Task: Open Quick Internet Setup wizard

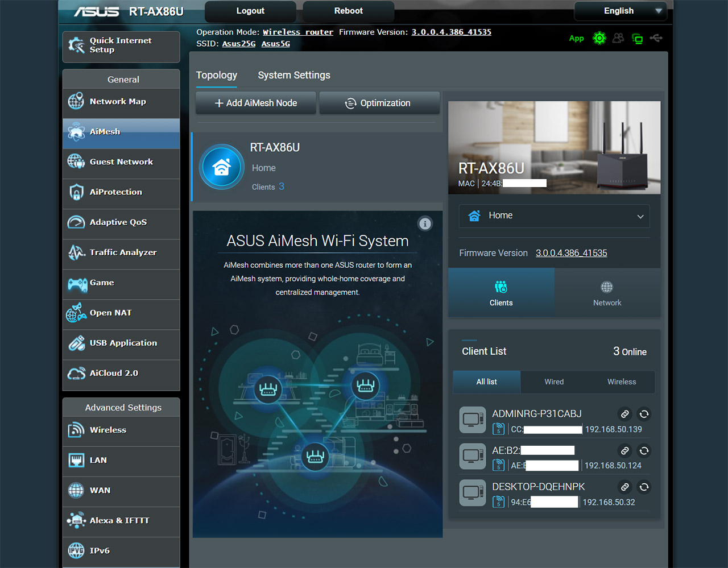Action: (121, 46)
